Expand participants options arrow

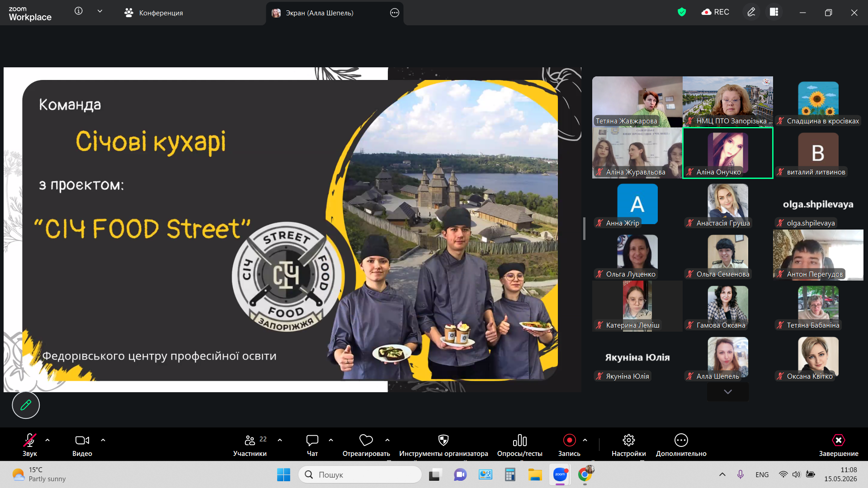click(280, 440)
